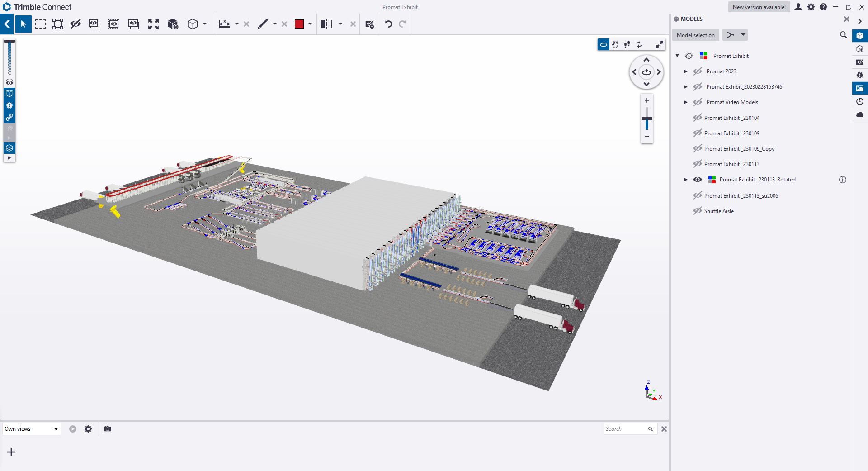868x471 pixels.
Task: Select the measurement dimension tool
Action: [x=225, y=24]
